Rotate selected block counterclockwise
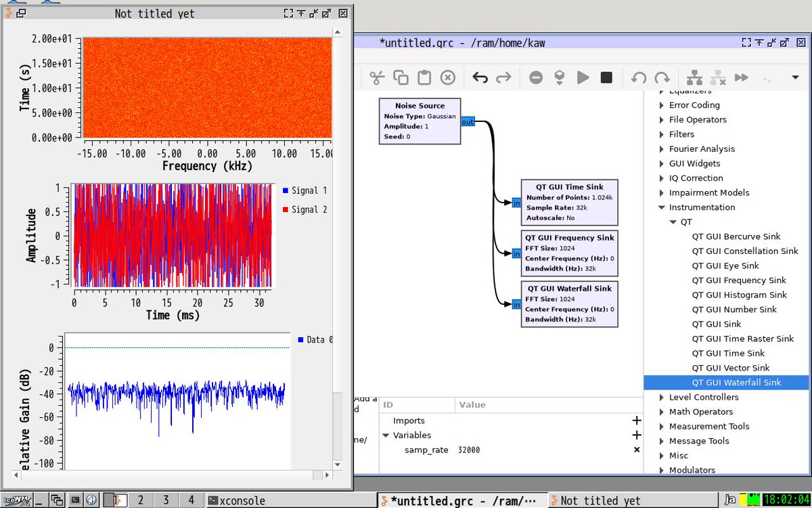Viewport: 812px width, 508px height. [638, 77]
